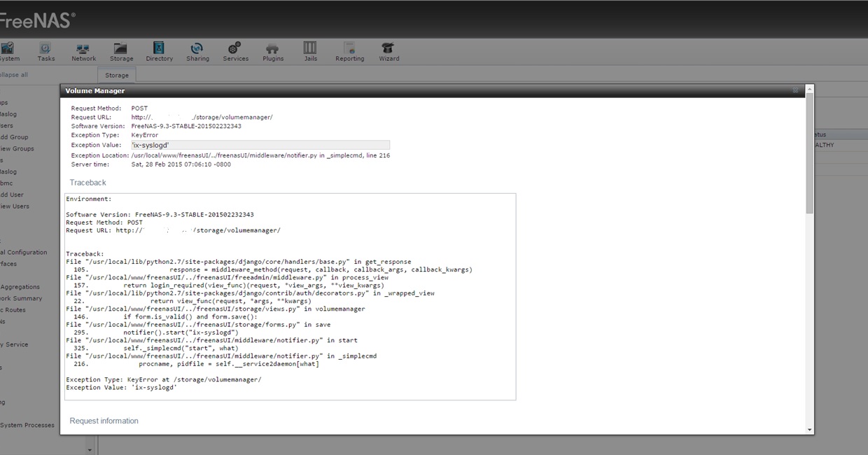The width and height of the screenshot is (868, 455).
Task: Open Directory Service in sidebar tree
Action: coord(14,344)
